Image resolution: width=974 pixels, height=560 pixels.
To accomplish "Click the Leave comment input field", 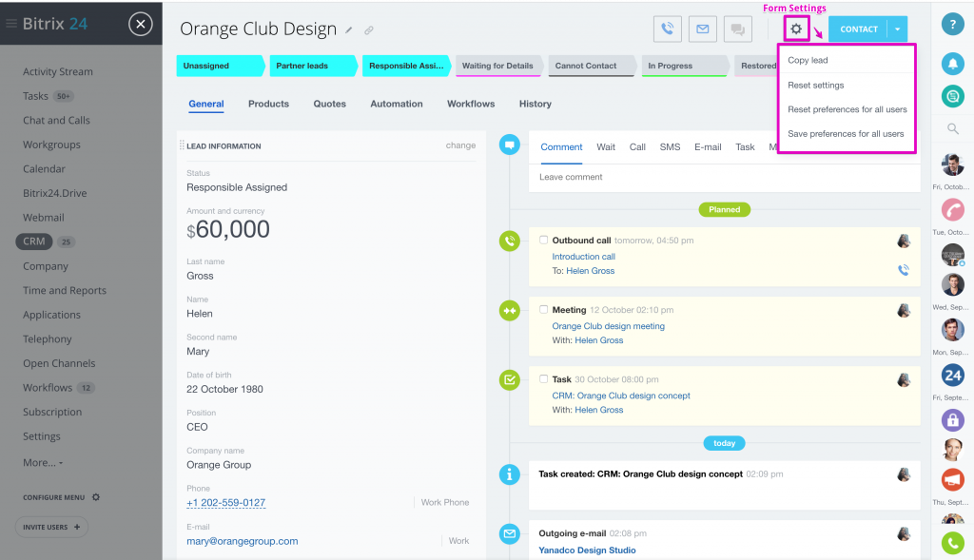I will click(724, 177).
